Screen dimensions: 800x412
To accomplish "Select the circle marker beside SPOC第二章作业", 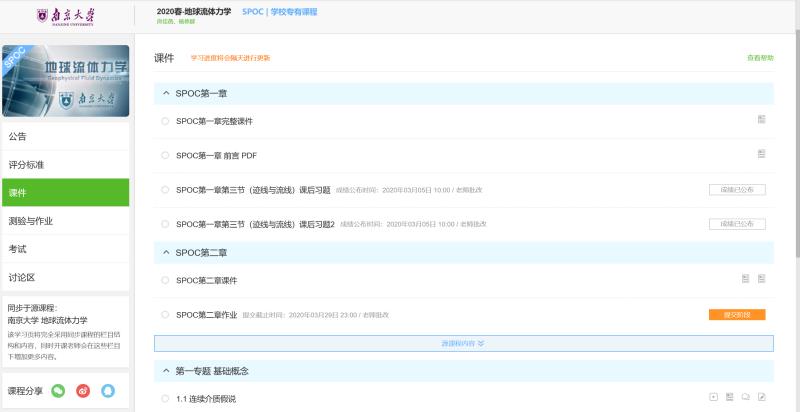I will pyautogui.click(x=165, y=315).
